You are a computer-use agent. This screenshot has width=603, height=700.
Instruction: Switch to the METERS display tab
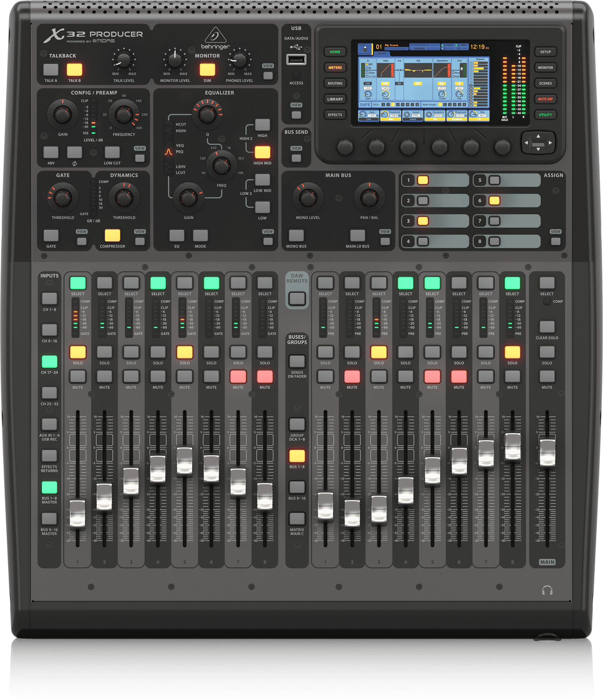pyautogui.click(x=335, y=67)
